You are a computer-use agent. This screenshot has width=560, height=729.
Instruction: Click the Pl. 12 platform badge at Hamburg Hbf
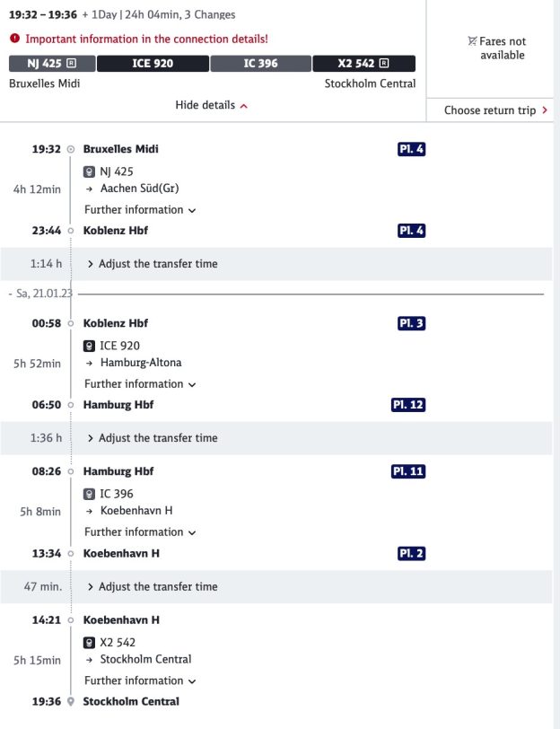click(x=408, y=405)
